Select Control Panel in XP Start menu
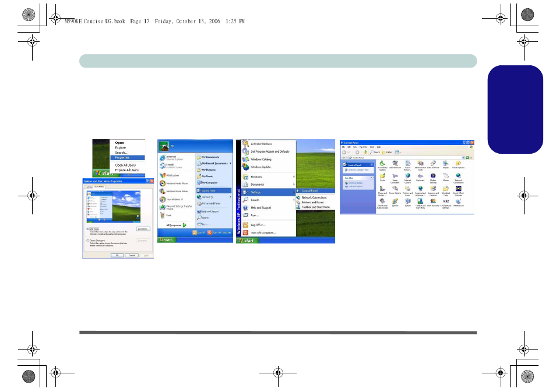The image size is (556, 392). coord(214,190)
